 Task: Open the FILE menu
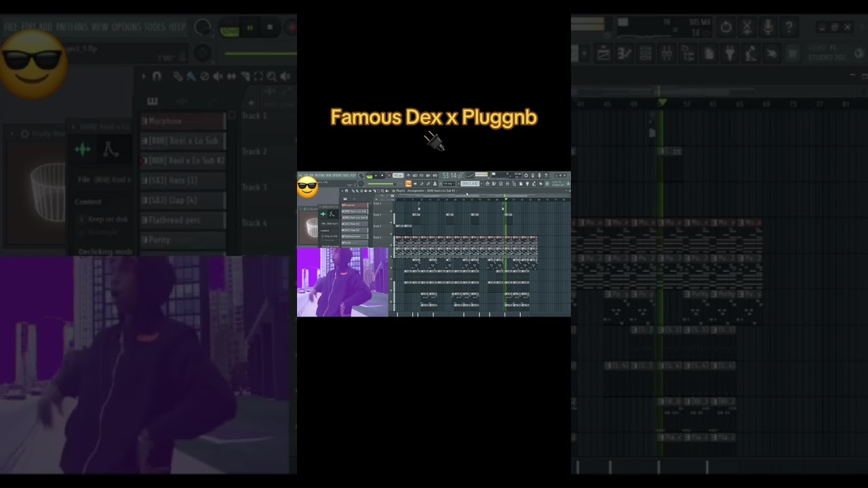[300, 175]
